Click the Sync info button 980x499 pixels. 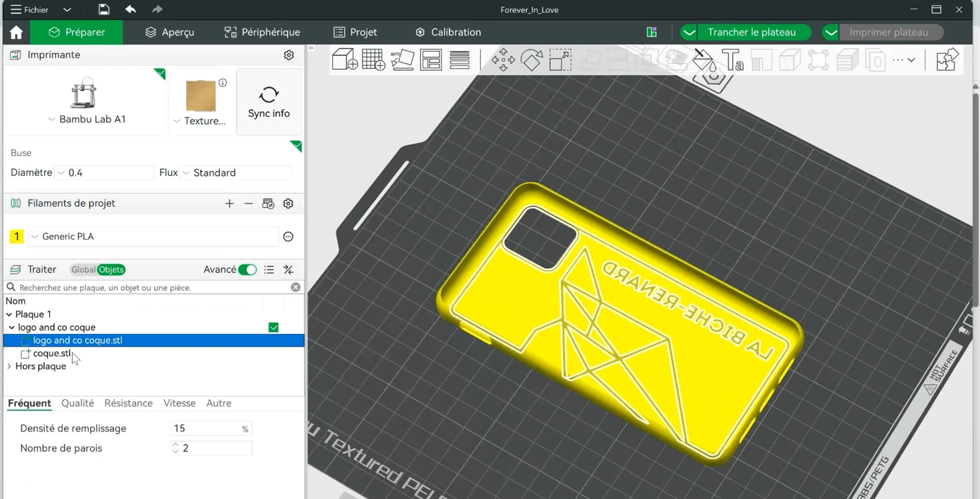(269, 102)
